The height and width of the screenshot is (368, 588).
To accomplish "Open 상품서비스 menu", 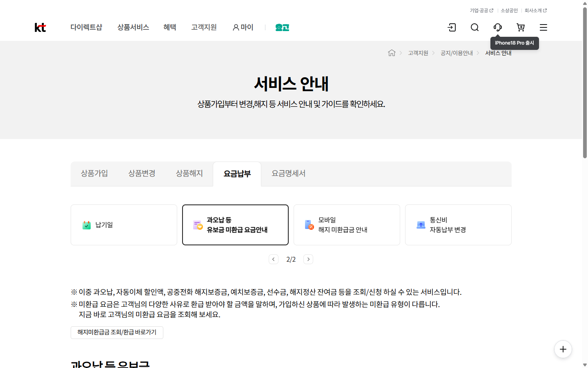I will (133, 27).
